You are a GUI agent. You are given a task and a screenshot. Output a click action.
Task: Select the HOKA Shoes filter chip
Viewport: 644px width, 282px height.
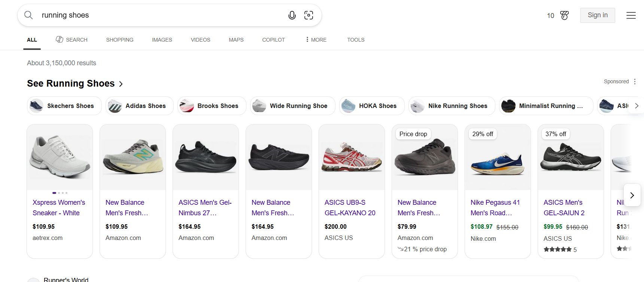point(372,106)
